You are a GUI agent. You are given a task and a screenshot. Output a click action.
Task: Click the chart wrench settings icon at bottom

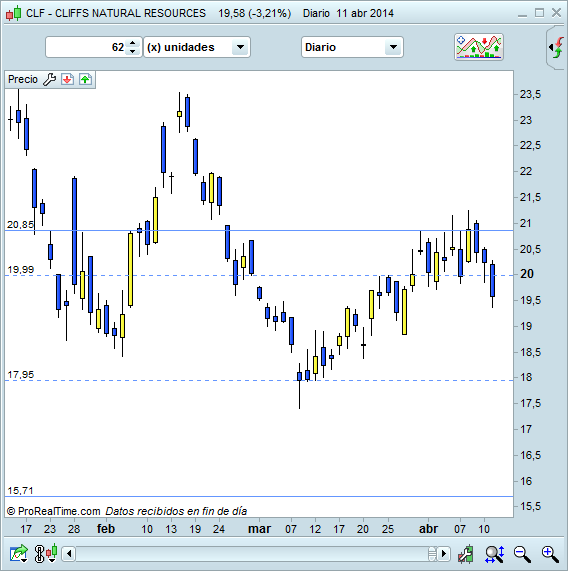pyautogui.click(x=466, y=554)
